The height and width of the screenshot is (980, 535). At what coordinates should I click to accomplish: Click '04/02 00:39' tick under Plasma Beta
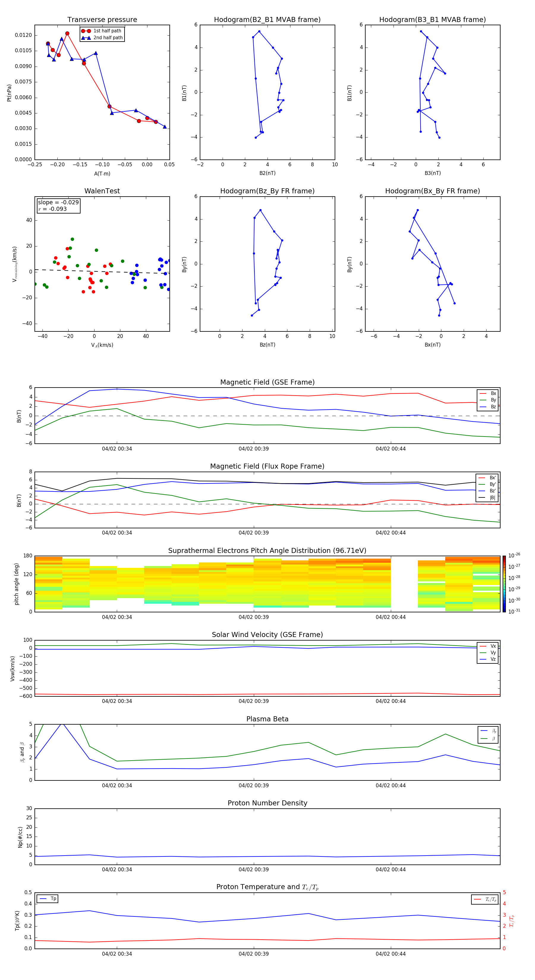click(x=254, y=785)
